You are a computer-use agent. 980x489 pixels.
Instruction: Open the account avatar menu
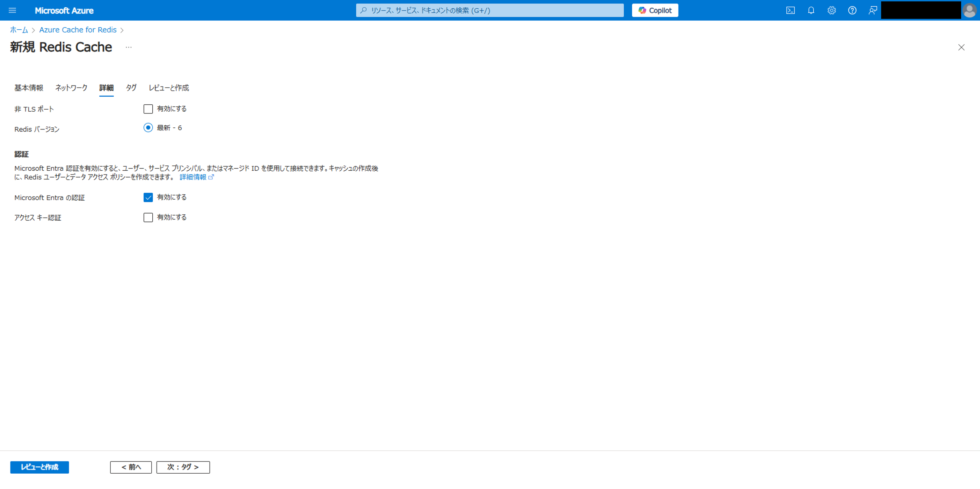(969, 10)
